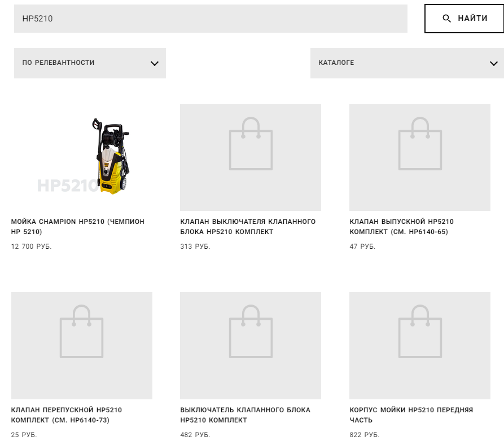
Task: Click the 12 700 РУБ. price
Action: pos(31,246)
